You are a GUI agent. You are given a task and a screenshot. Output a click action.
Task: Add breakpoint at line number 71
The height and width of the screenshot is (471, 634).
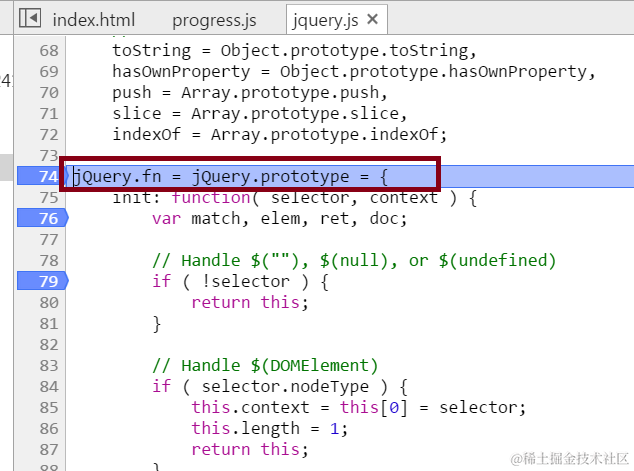49,114
